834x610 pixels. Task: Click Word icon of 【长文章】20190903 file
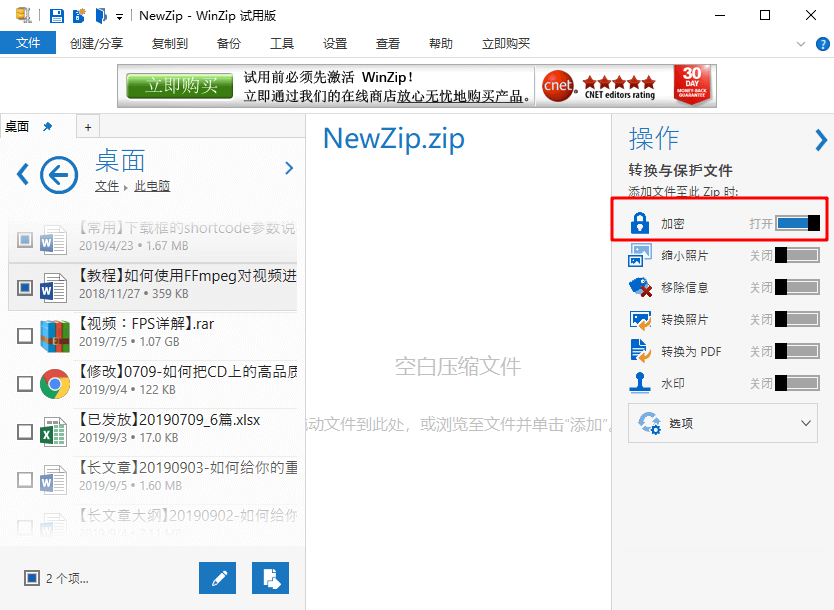pos(54,479)
